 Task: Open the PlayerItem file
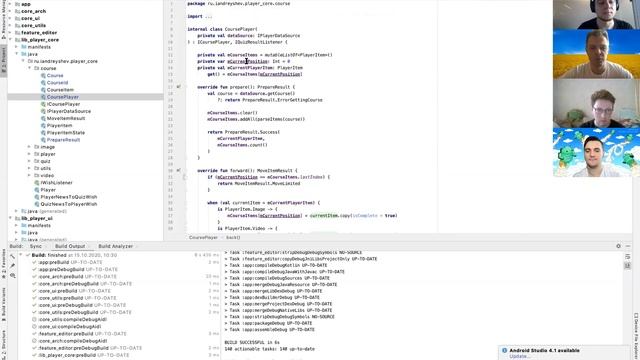[59, 125]
